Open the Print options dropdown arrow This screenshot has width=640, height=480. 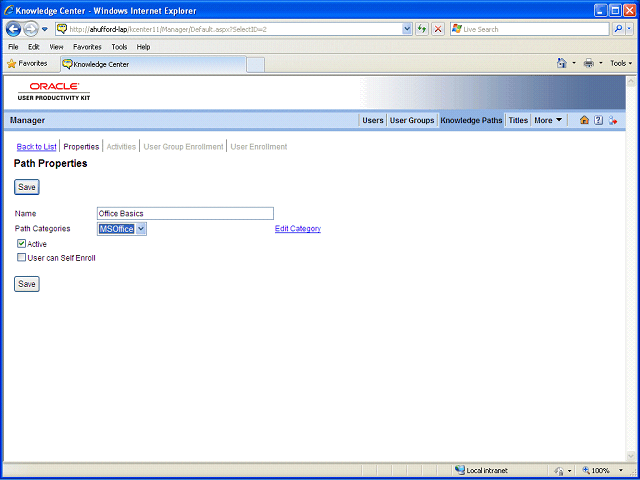pyautogui.click(x=601, y=64)
